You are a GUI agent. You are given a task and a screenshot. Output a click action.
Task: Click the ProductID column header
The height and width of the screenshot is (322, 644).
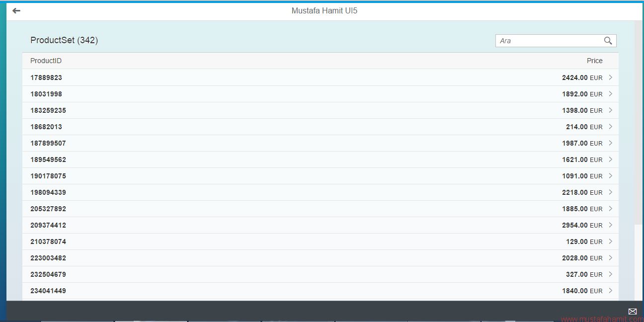coord(46,61)
